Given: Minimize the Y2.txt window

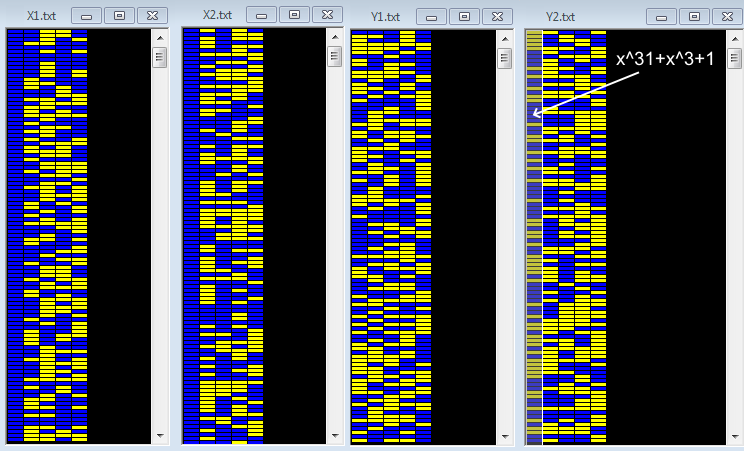Looking at the screenshot, I should click(x=661, y=17).
